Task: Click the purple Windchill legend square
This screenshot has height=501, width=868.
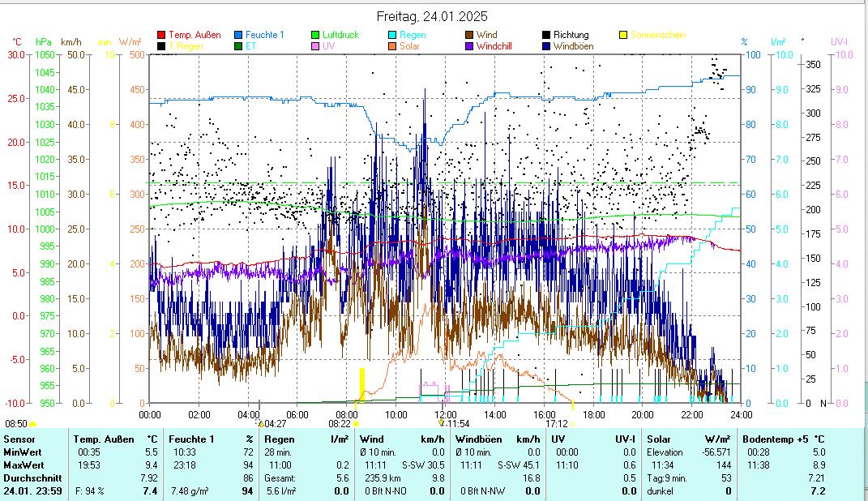Action: pos(469,46)
